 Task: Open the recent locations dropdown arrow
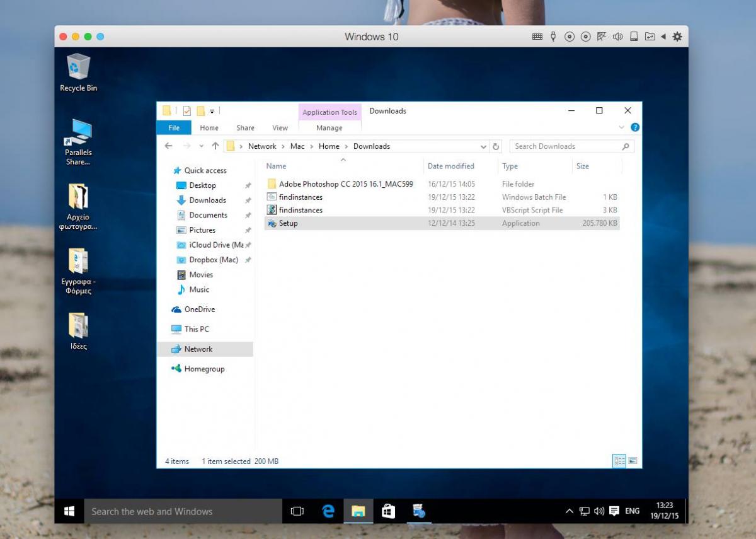201,146
